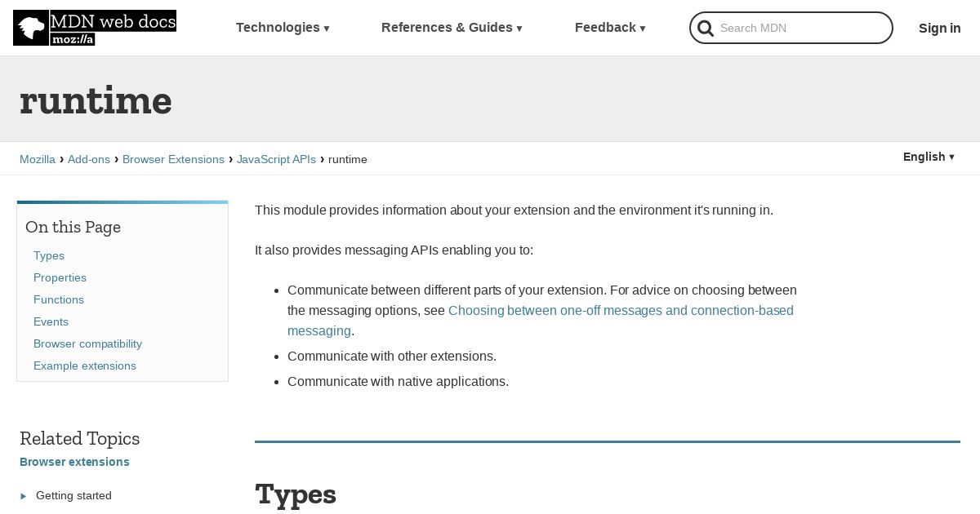
Task: Go to the Mozilla breadcrumb link
Action: 38,159
